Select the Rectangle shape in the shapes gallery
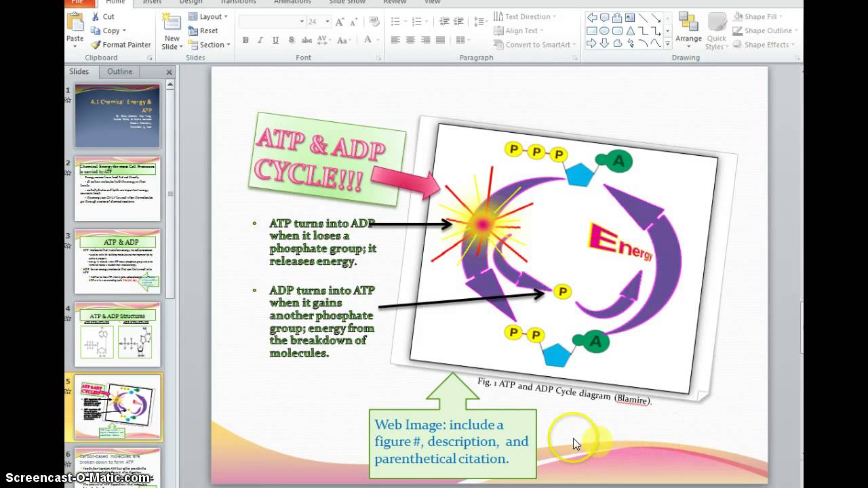This screenshot has width=868, height=488. [591, 30]
